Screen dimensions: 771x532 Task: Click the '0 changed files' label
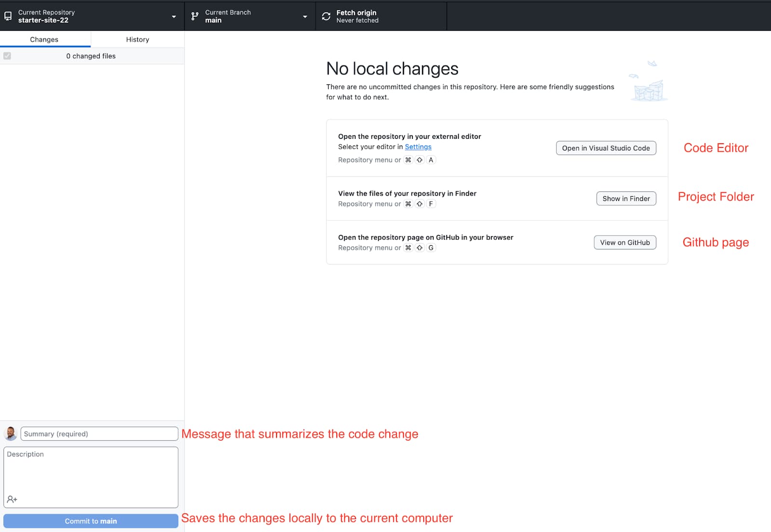pos(91,56)
